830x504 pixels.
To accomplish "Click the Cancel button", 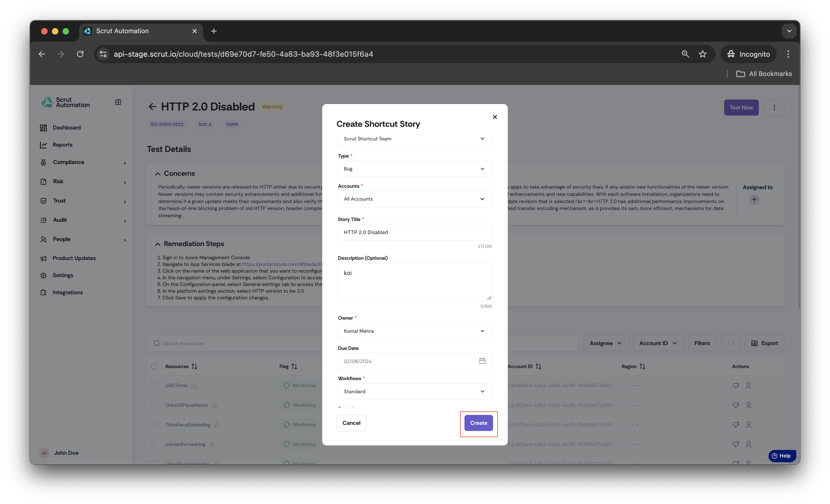I will pyautogui.click(x=351, y=423).
